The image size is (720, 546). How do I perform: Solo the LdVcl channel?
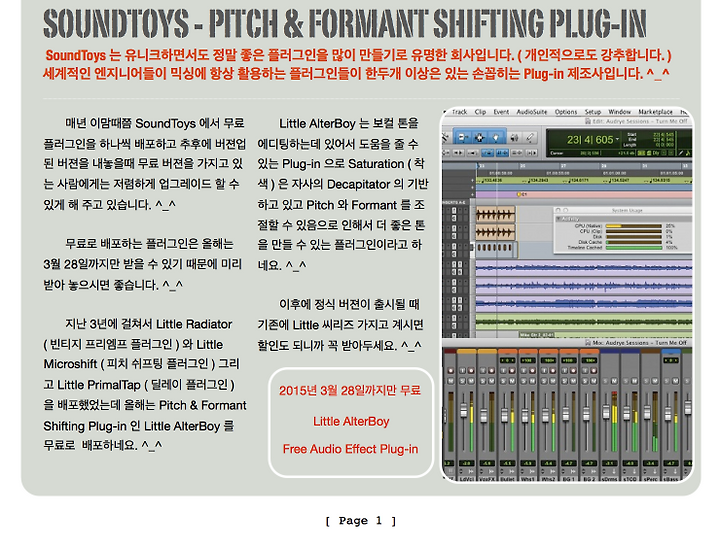click(462, 381)
